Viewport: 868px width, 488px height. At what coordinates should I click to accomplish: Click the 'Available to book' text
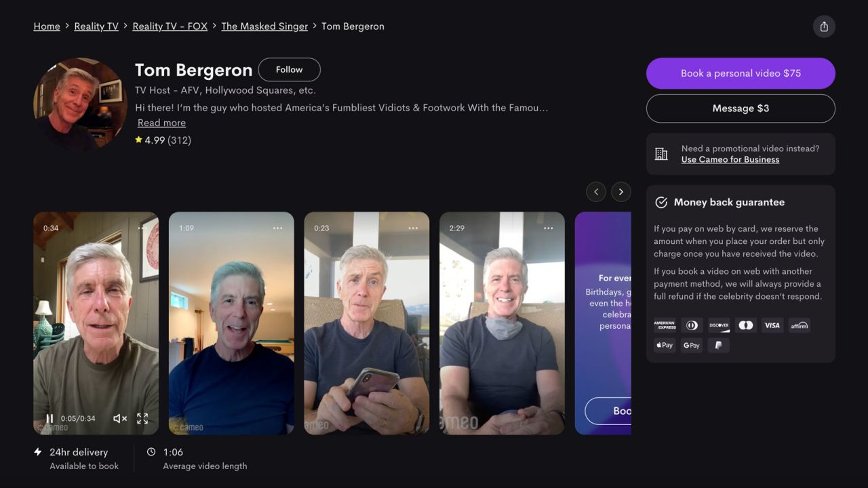pyautogui.click(x=84, y=466)
